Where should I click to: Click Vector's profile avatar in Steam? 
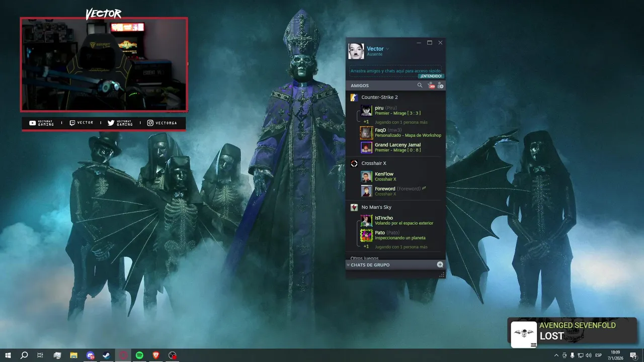pos(356,51)
